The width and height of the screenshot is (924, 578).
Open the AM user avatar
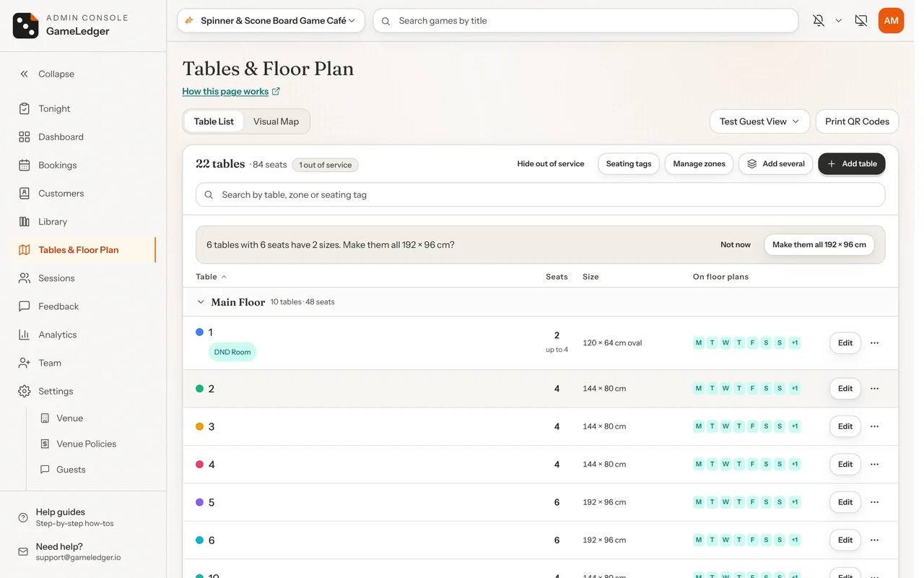click(x=892, y=21)
